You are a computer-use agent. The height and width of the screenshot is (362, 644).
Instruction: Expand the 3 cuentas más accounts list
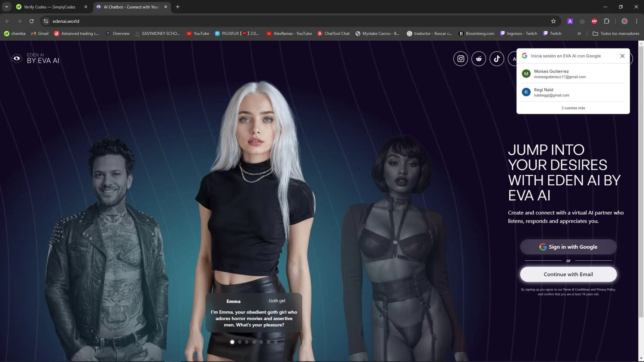point(573,108)
